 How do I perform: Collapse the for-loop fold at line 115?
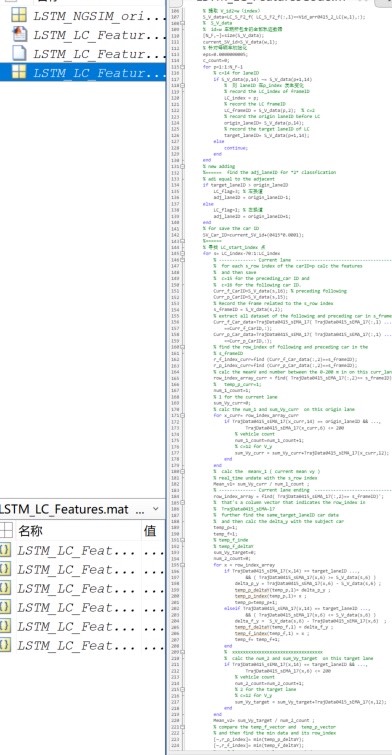pos(182,67)
